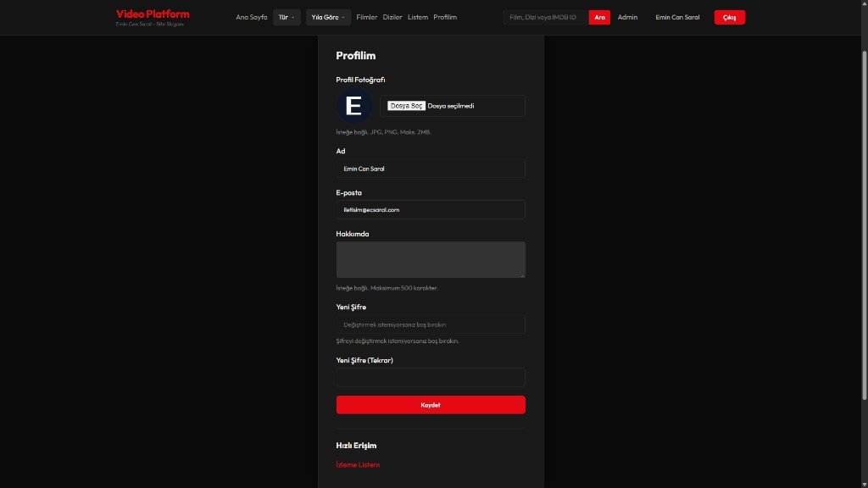Open the Admin panel

coord(626,16)
